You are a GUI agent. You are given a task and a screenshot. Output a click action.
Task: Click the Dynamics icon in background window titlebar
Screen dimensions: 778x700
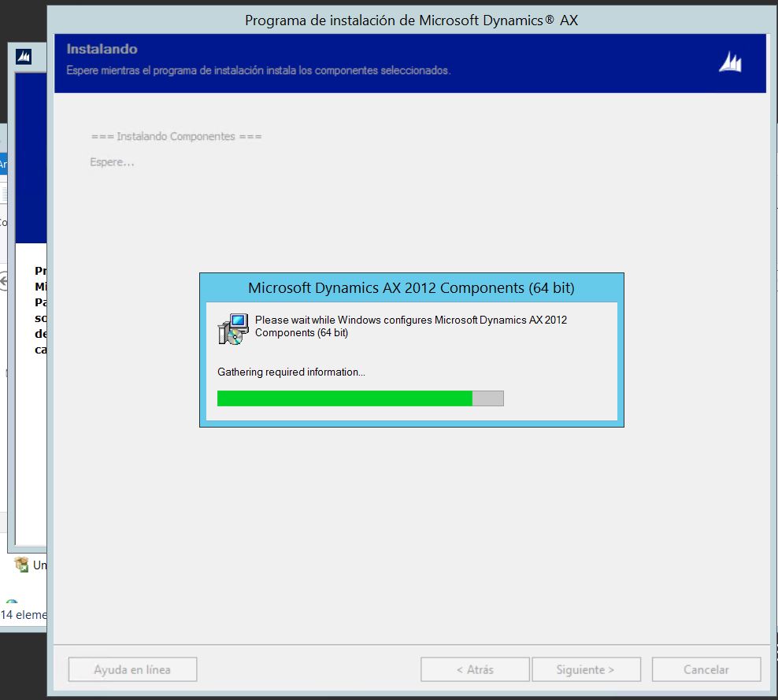click(x=24, y=57)
